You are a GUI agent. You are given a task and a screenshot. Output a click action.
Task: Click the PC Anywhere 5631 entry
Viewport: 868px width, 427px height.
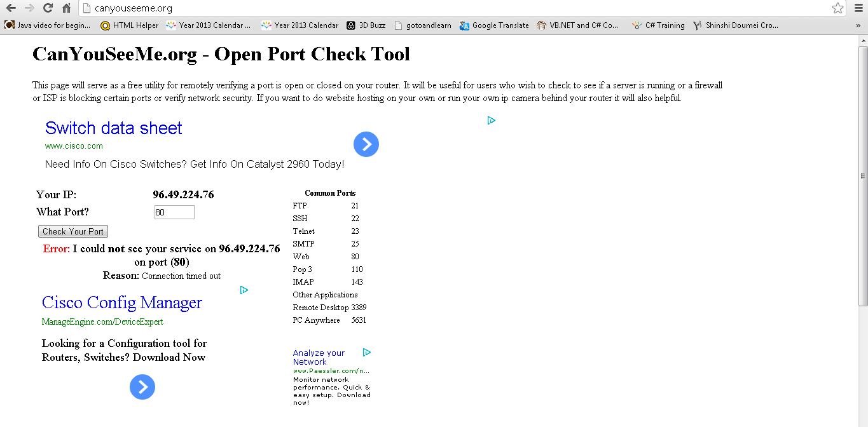coord(329,320)
